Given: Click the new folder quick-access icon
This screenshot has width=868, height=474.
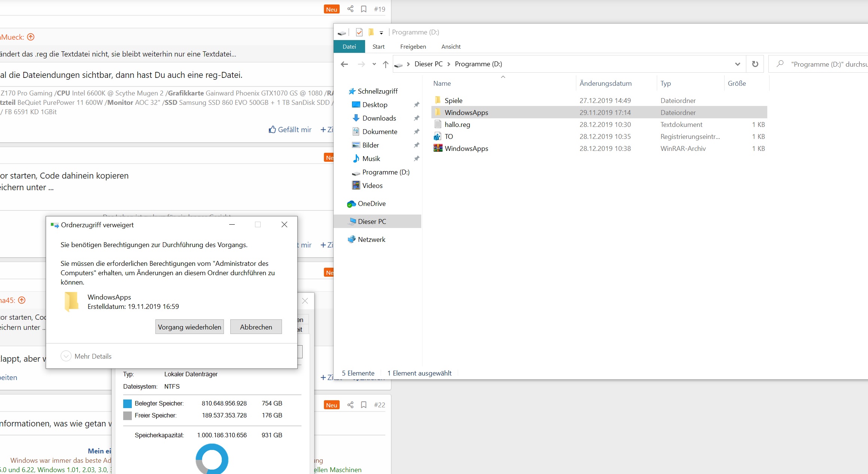Looking at the screenshot, I should [371, 32].
